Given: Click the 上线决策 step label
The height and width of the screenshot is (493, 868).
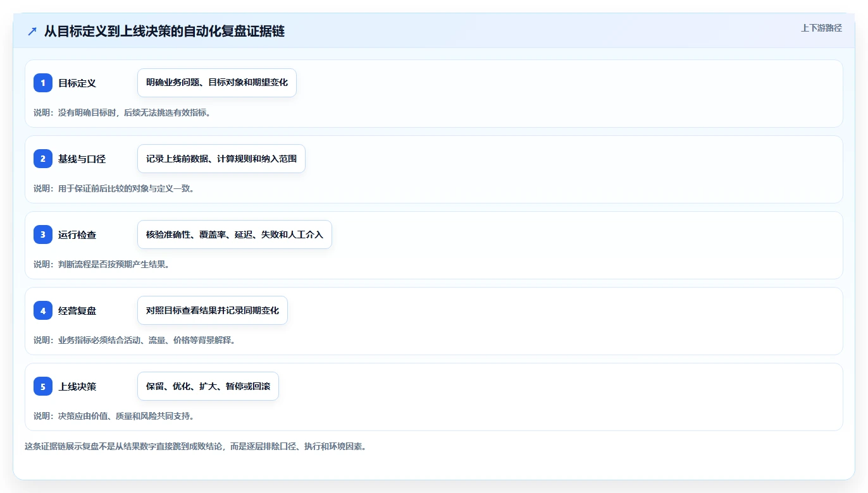Looking at the screenshot, I should (x=77, y=386).
